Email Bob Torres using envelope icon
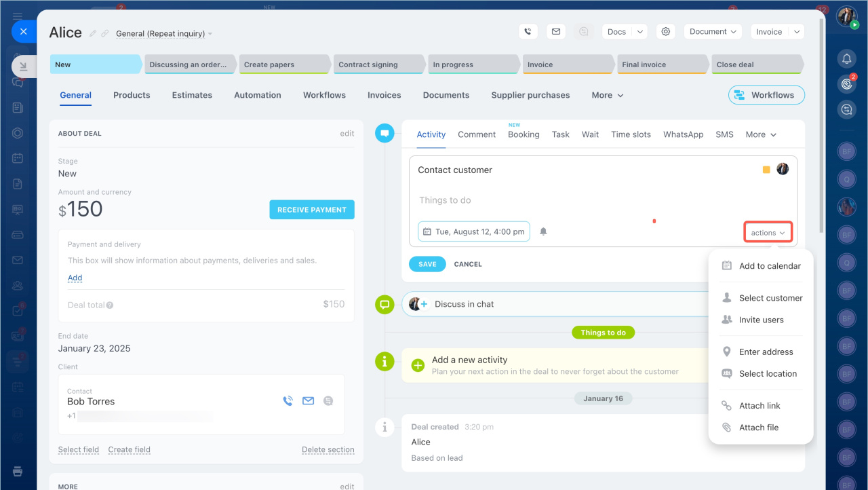Screen dimensions: 868x490 (308, 401)
